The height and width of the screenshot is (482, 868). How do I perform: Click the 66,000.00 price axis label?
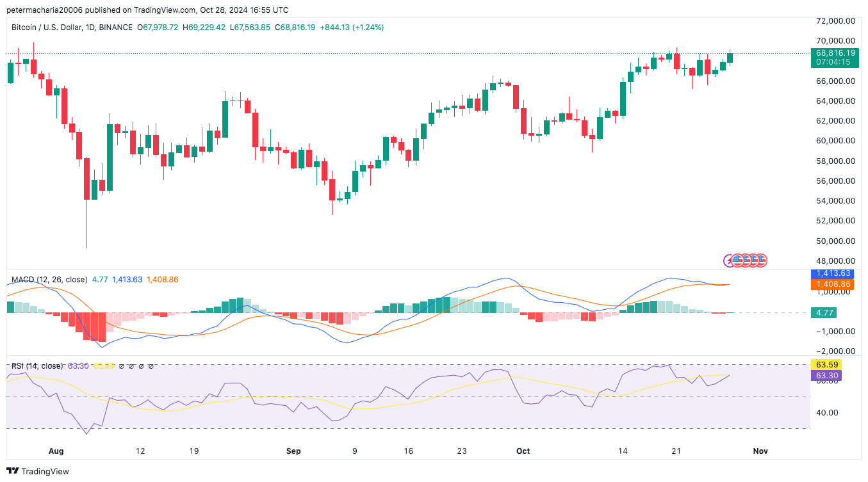836,81
